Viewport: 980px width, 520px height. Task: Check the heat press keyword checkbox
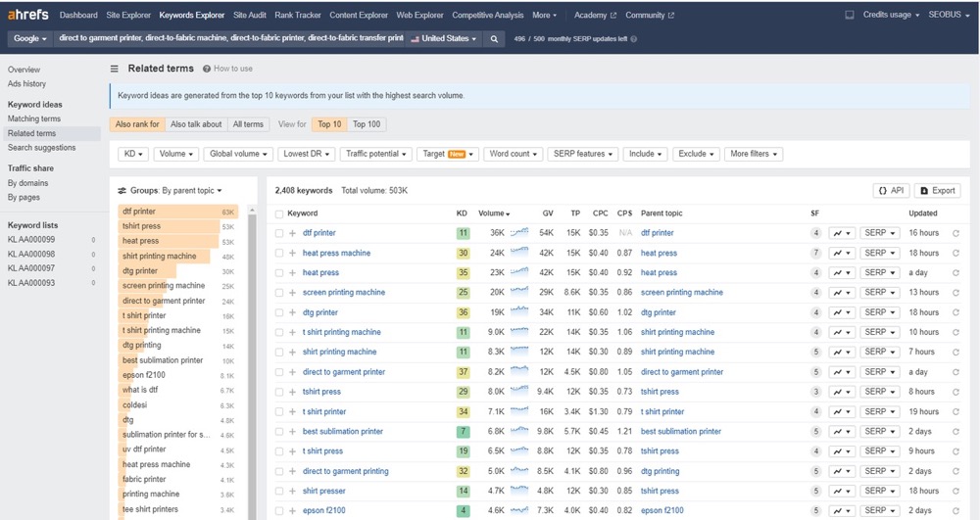click(x=279, y=273)
